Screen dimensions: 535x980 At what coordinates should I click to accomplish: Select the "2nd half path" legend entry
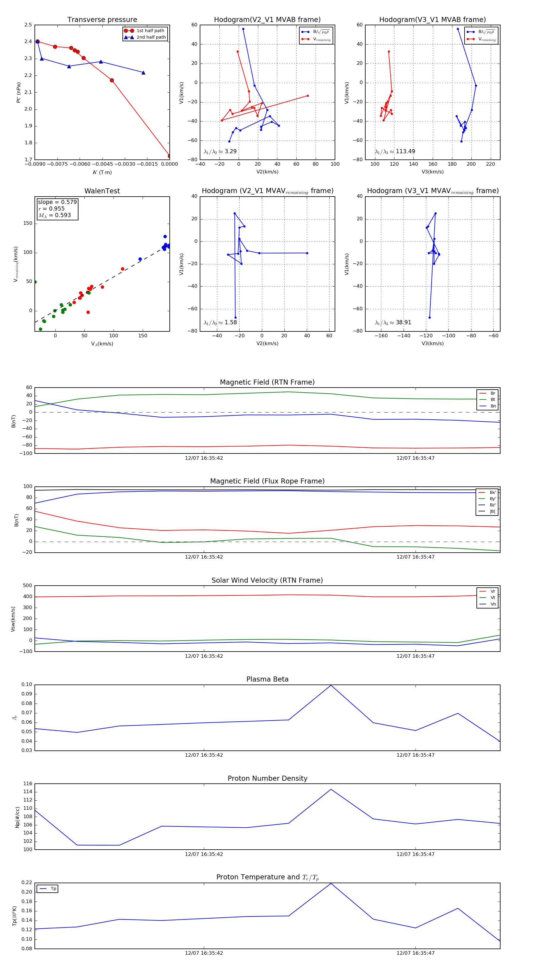(145, 37)
